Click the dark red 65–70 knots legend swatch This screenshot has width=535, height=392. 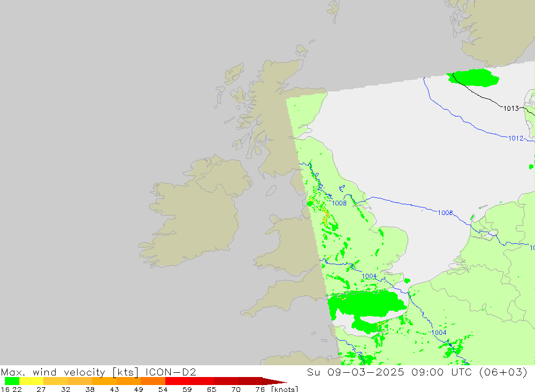pyautogui.click(x=226, y=381)
